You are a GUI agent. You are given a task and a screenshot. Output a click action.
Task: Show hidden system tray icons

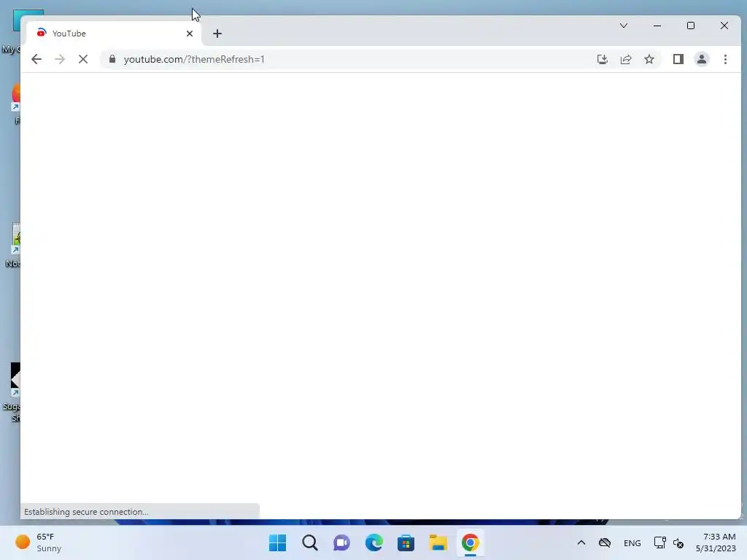tap(581, 542)
